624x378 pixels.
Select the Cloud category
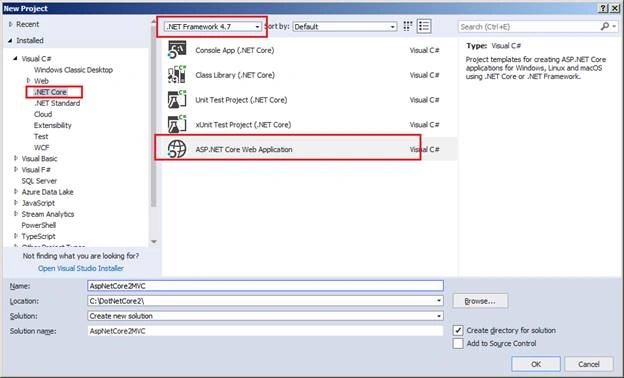pos(43,114)
